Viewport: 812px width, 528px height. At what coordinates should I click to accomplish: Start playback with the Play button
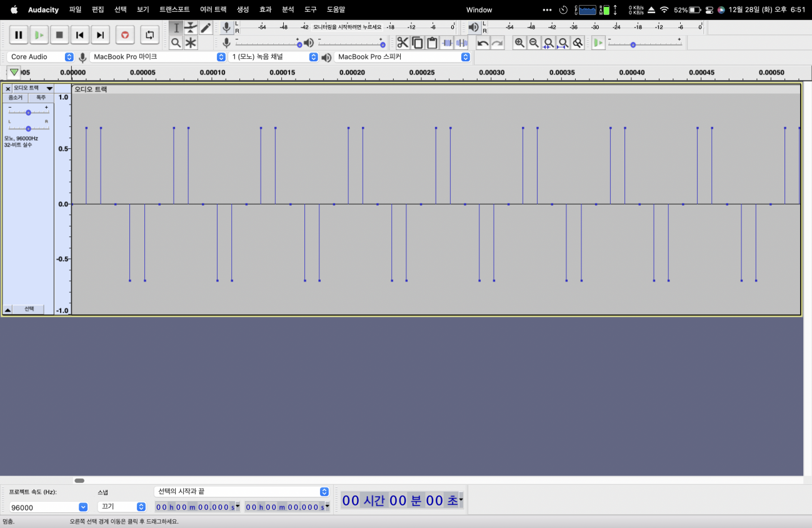point(39,35)
